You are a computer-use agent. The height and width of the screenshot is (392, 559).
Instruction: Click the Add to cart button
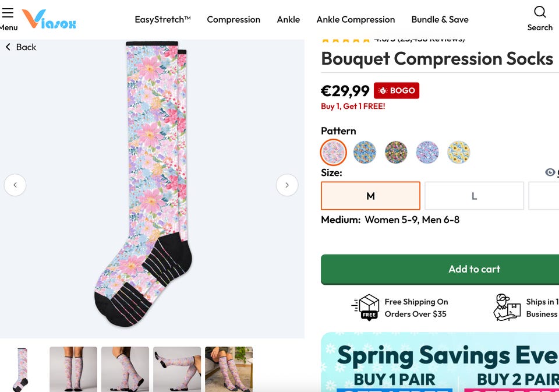[474, 269]
